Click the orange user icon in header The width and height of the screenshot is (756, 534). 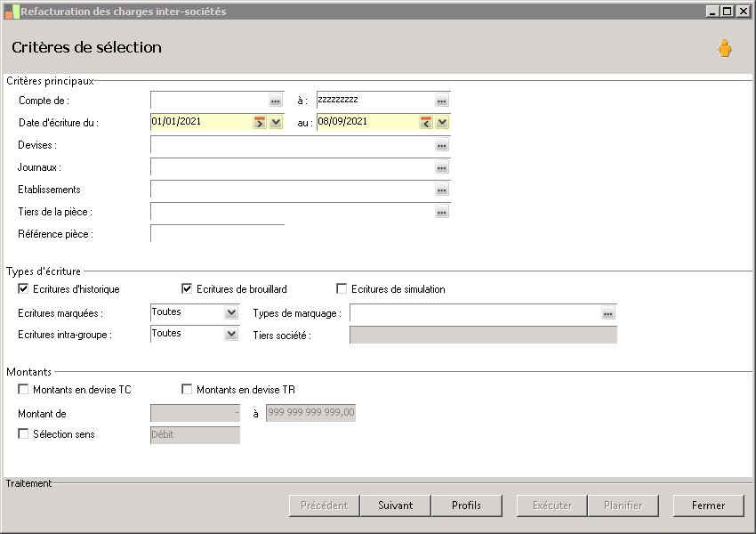tap(725, 49)
